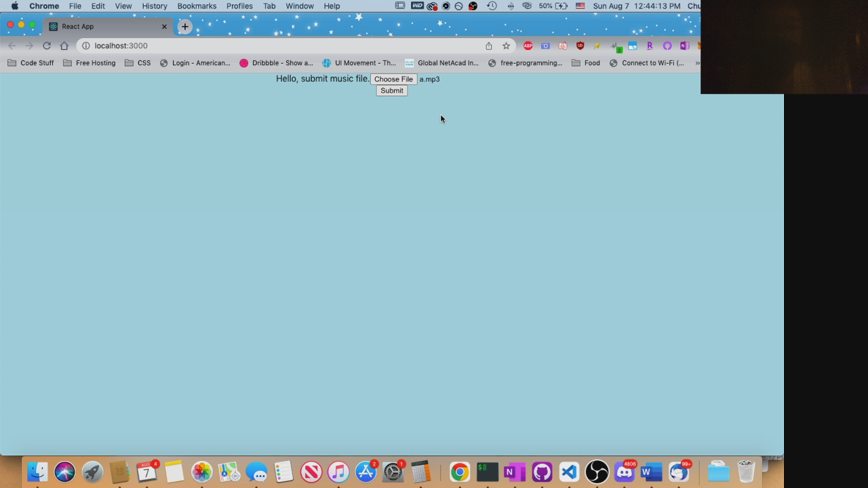Open the File menu
Image resolution: width=868 pixels, height=488 pixels.
tap(75, 6)
